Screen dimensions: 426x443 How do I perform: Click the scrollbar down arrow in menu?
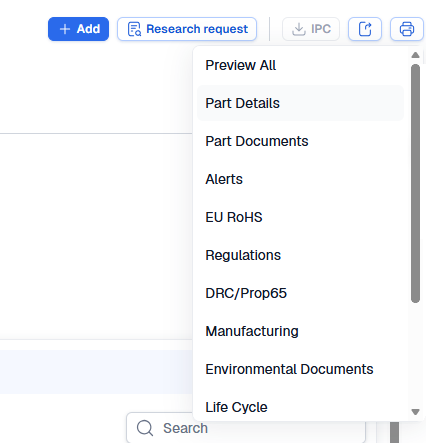pos(415,412)
